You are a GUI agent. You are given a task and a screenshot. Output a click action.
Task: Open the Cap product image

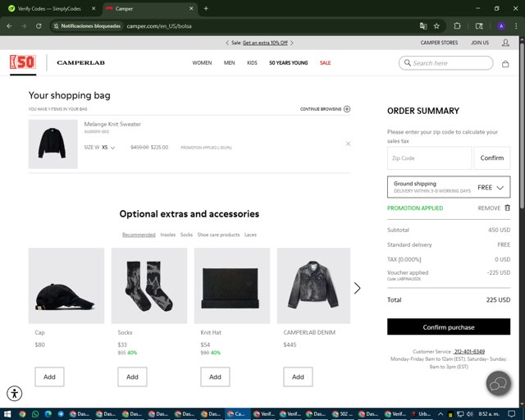pos(66,285)
